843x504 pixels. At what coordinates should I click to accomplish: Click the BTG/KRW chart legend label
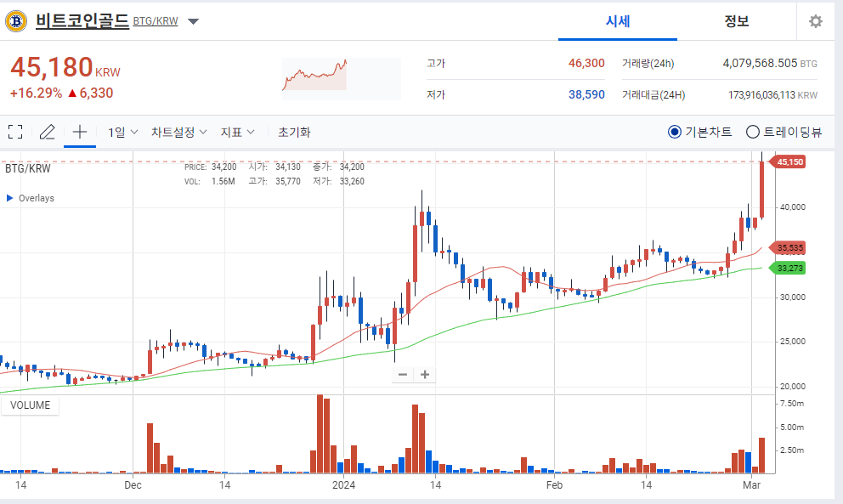28,168
